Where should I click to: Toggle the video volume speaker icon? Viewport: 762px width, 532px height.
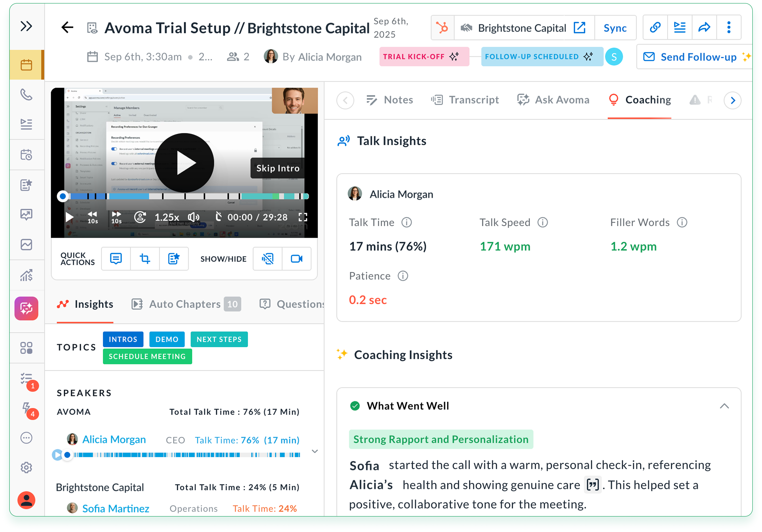(193, 217)
